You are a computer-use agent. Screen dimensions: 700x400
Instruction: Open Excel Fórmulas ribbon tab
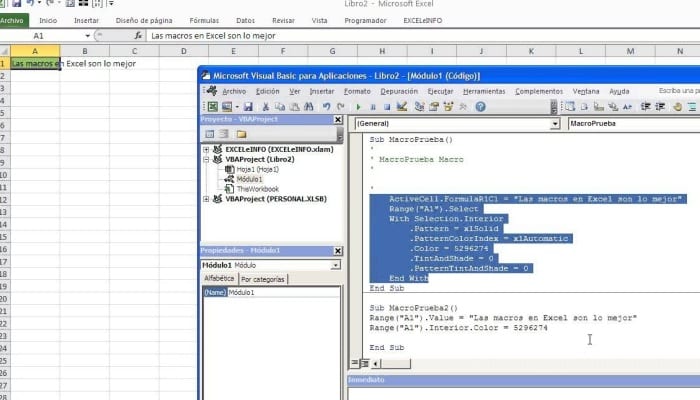click(204, 21)
